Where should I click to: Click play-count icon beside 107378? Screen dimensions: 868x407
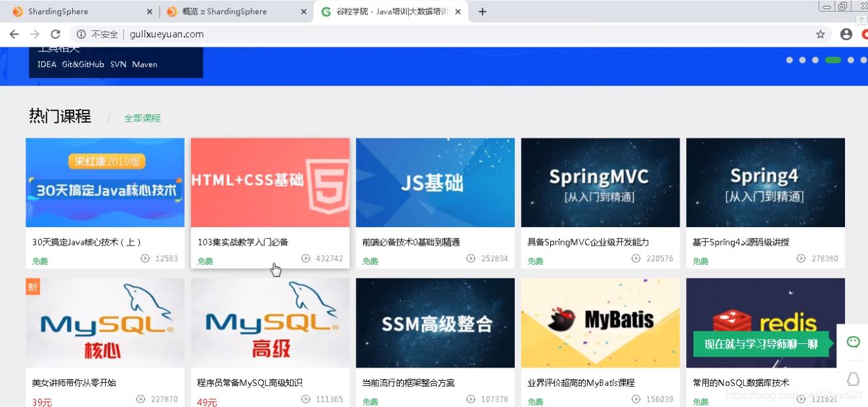pyautogui.click(x=471, y=399)
